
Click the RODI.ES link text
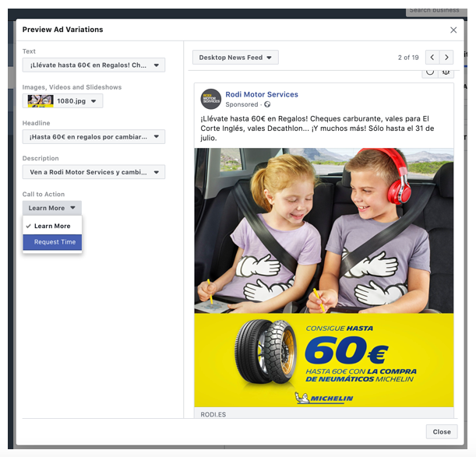pyautogui.click(x=213, y=414)
